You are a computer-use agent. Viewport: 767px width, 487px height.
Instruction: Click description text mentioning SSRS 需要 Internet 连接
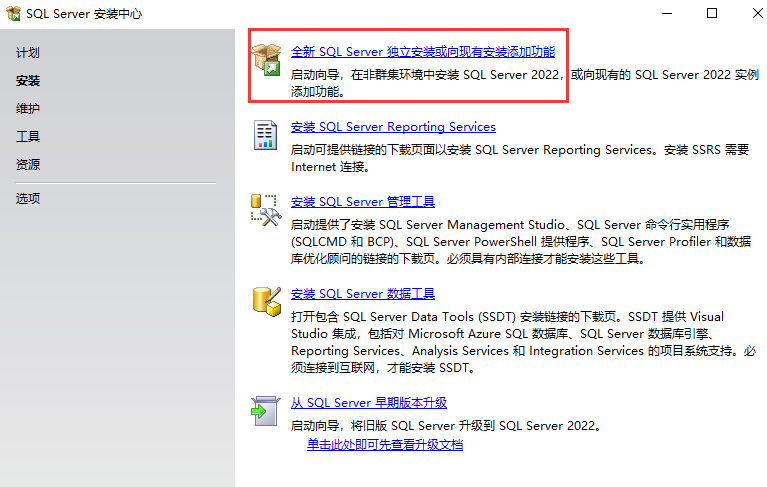click(520, 158)
